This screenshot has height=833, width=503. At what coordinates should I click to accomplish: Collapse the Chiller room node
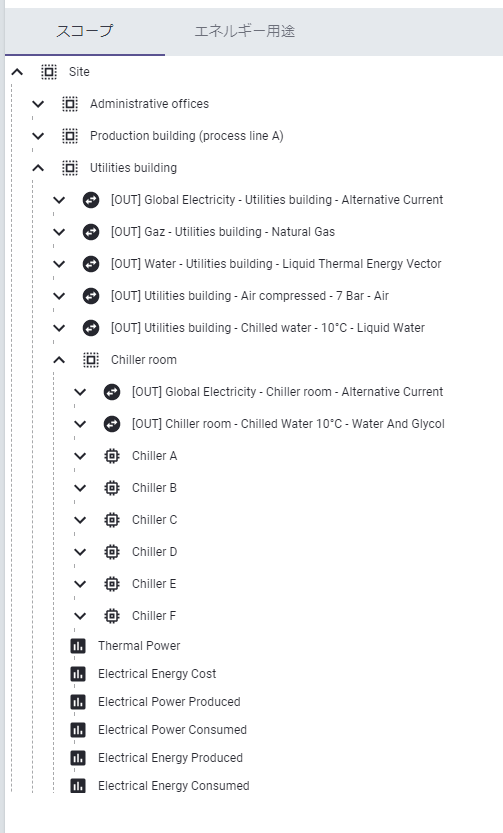click(59, 360)
